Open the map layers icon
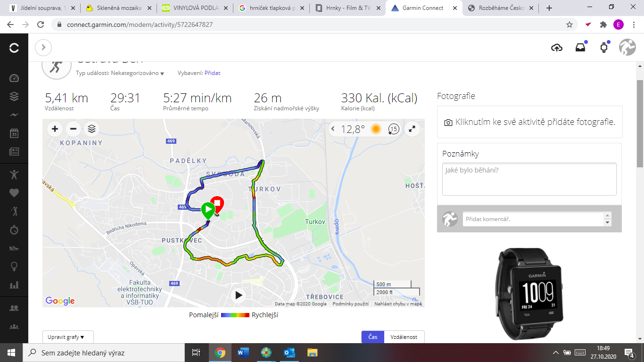The height and width of the screenshot is (362, 644). 92,129
